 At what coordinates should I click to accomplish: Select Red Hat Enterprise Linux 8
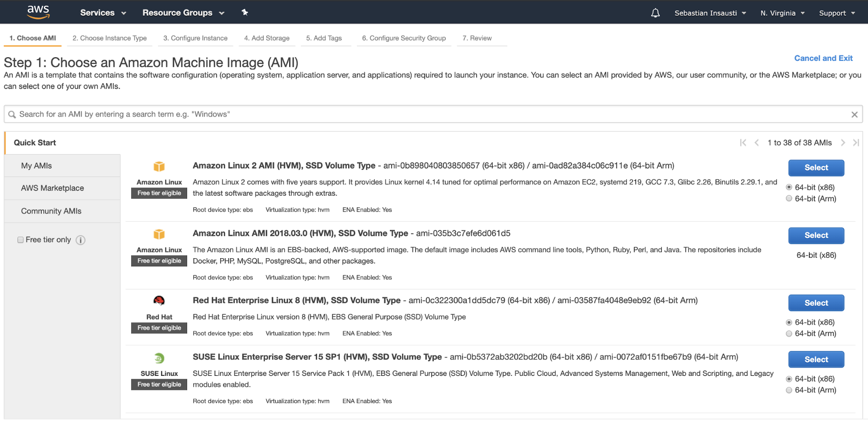[816, 303]
